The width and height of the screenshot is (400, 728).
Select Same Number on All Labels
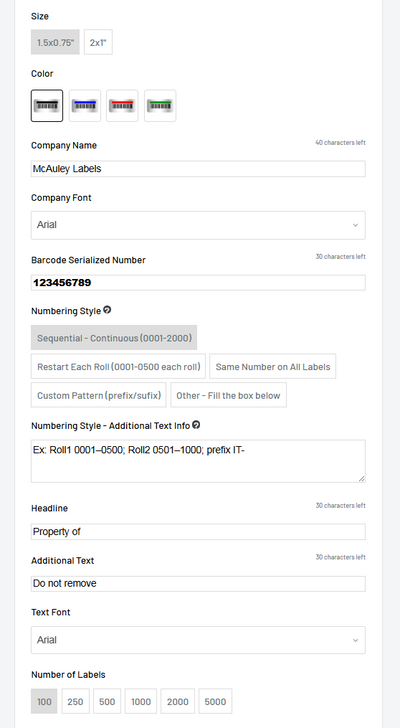273,366
